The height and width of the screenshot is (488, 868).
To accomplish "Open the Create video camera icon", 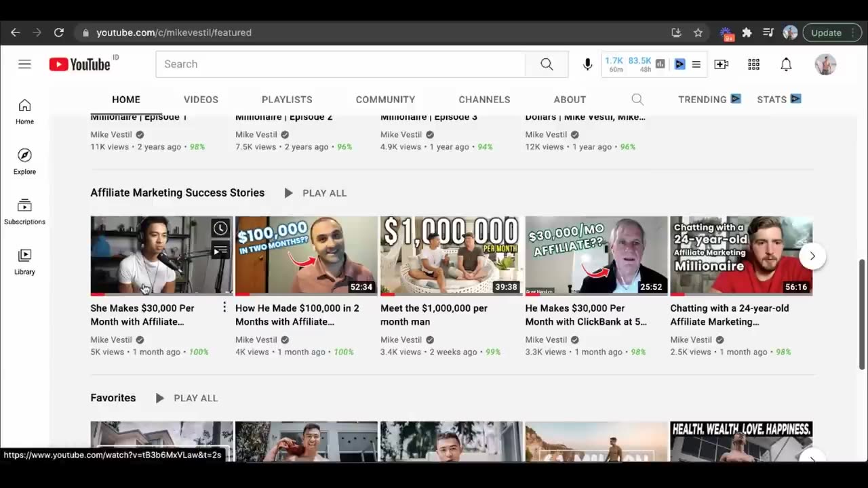I will tap(722, 64).
